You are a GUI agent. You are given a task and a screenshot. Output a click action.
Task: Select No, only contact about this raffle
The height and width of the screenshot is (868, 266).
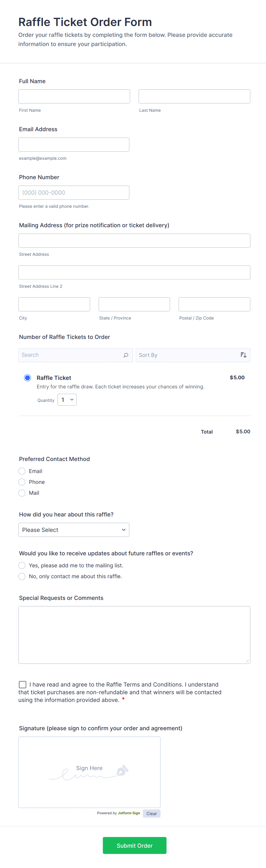[x=22, y=576]
